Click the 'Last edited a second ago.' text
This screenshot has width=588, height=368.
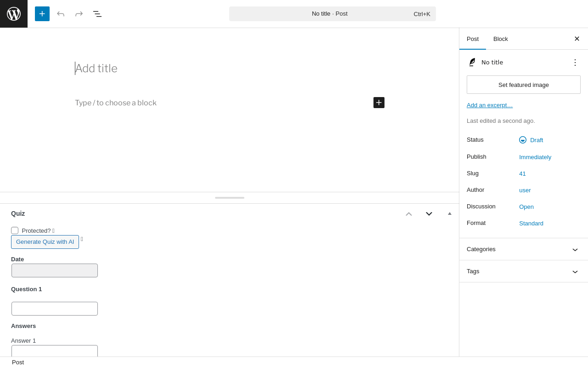pos(501,121)
